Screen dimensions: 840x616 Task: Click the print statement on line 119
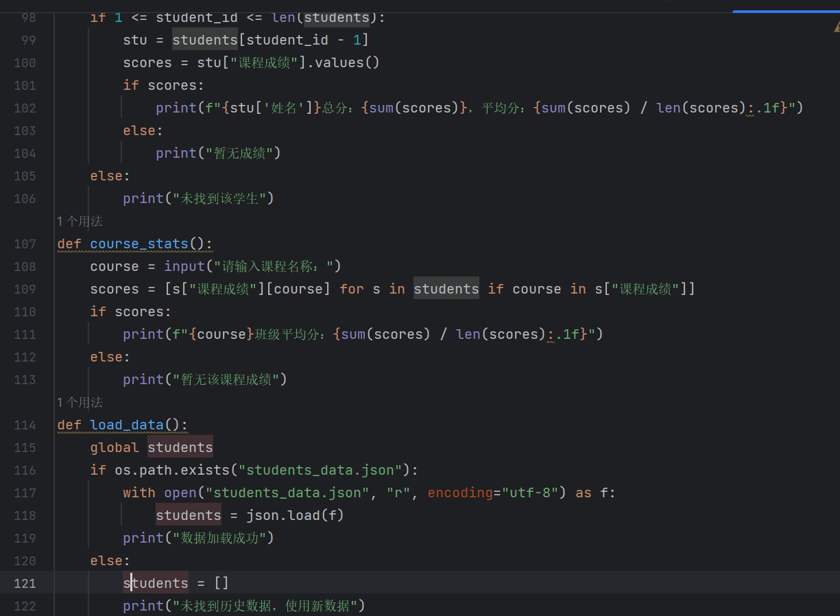click(x=143, y=538)
